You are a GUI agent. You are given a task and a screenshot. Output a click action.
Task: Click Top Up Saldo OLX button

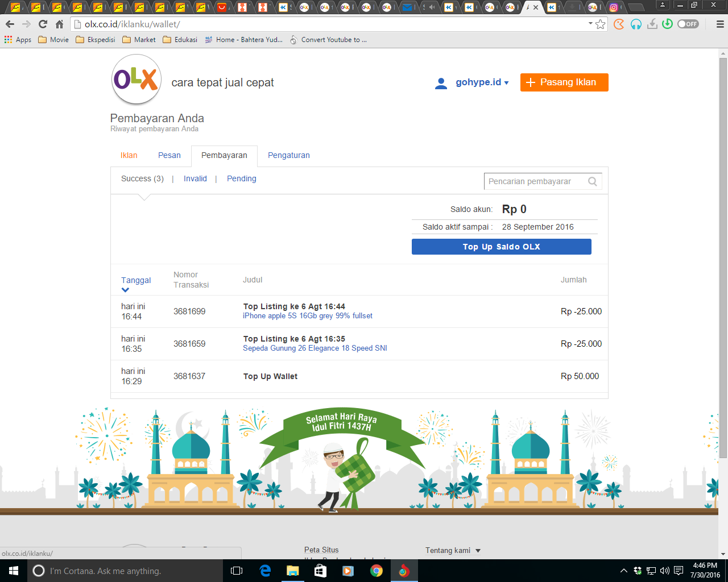(502, 247)
